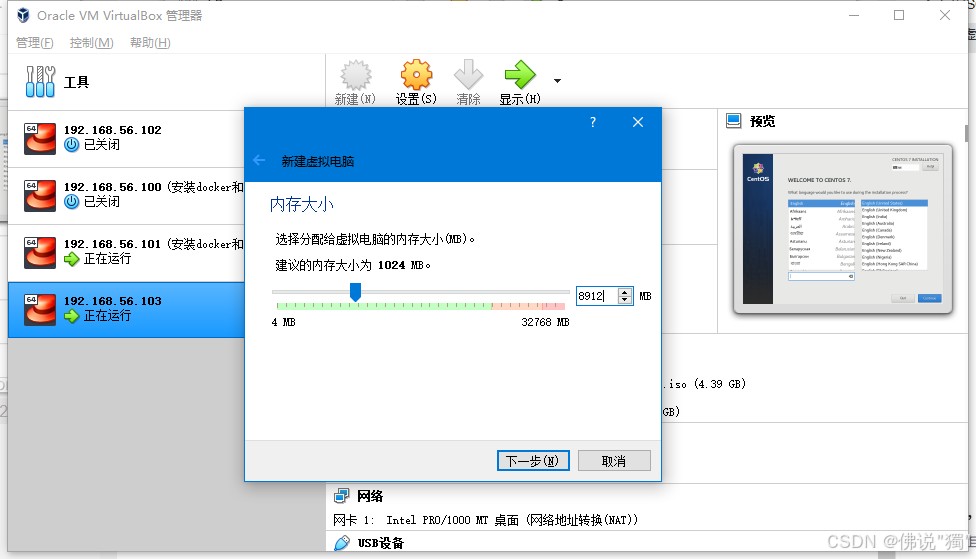Click the 网络 section header text

pyautogui.click(x=370, y=496)
